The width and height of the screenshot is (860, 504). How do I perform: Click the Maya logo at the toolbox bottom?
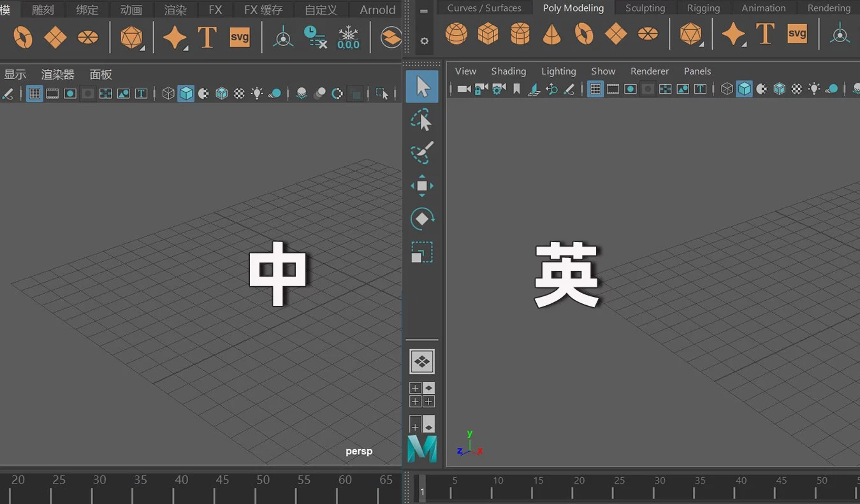point(421,449)
